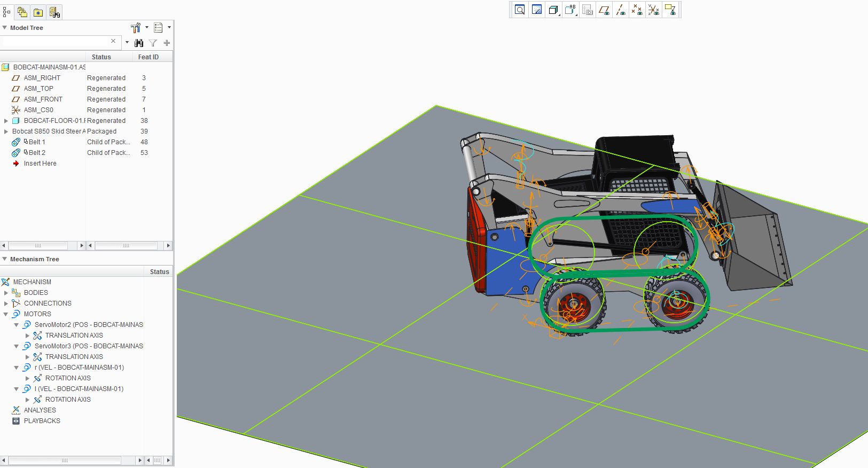Open the search options dropdown arrow

127,42
